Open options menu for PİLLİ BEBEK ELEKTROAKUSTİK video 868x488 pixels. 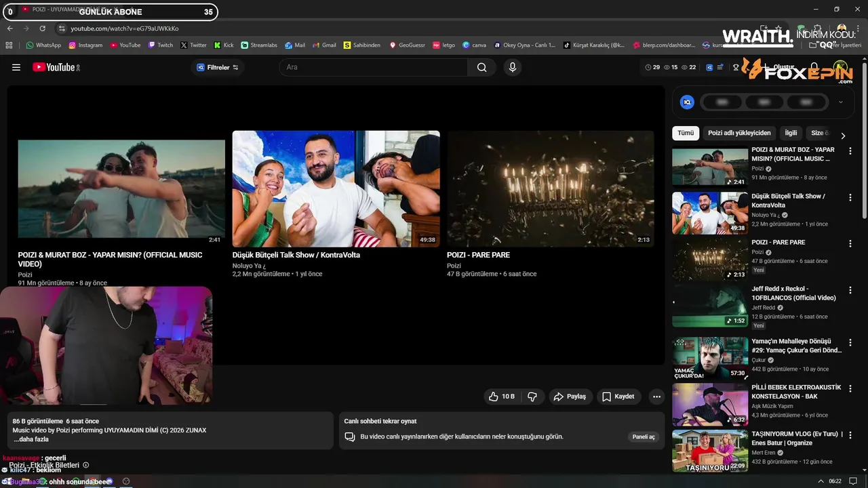tap(850, 389)
